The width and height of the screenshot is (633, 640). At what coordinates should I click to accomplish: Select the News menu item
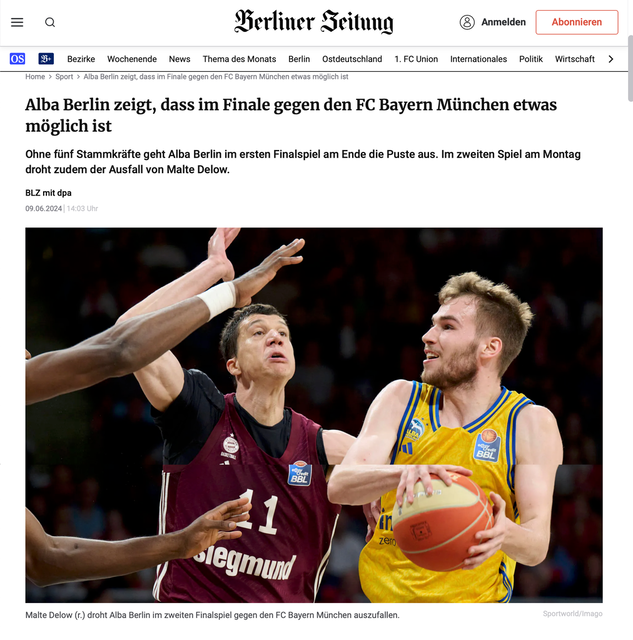coord(180,59)
